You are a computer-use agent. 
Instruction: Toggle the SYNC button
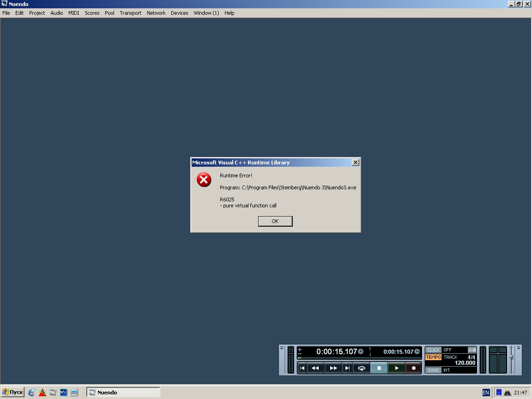pos(433,370)
